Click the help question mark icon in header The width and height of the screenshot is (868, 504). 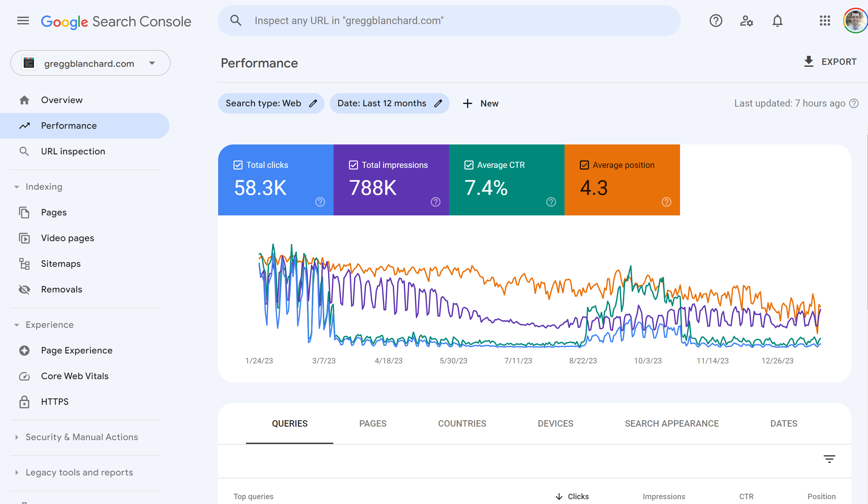(x=715, y=21)
